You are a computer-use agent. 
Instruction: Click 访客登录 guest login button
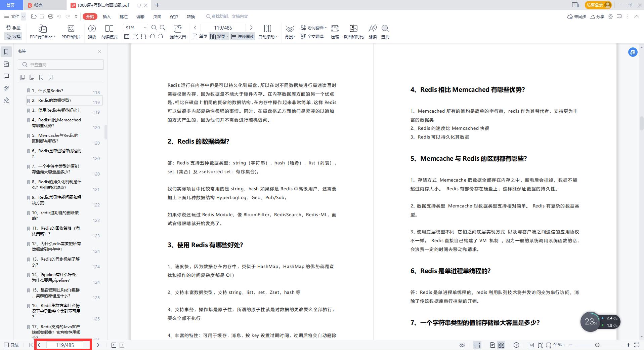(599, 5)
